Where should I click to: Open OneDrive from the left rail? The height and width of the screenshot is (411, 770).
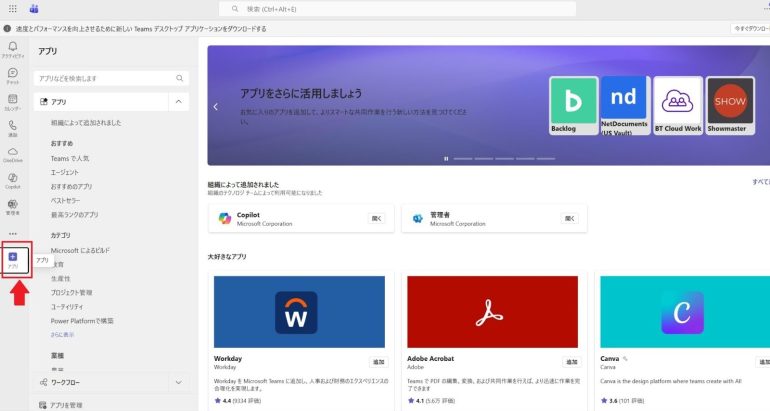pos(13,154)
